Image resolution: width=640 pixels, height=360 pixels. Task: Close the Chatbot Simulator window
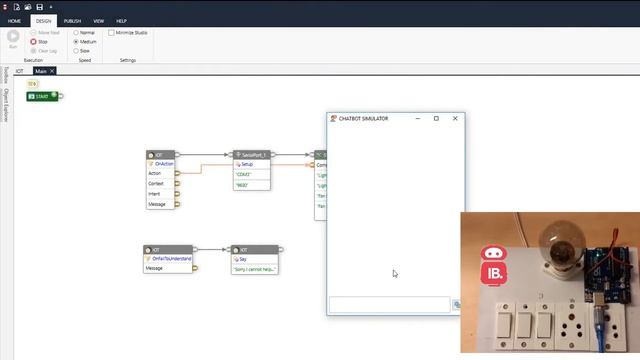click(x=455, y=118)
